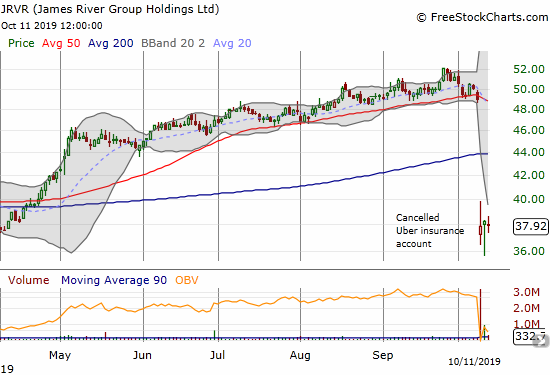Click the 42.00 price axis label

pyautogui.click(x=529, y=175)
